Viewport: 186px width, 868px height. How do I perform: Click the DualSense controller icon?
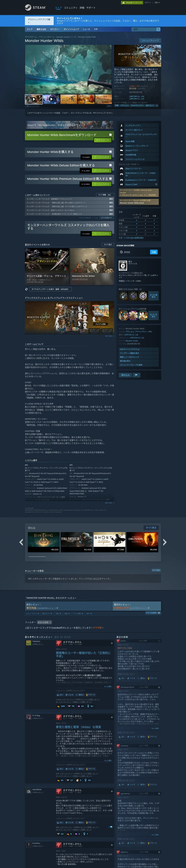pos(122,180)
